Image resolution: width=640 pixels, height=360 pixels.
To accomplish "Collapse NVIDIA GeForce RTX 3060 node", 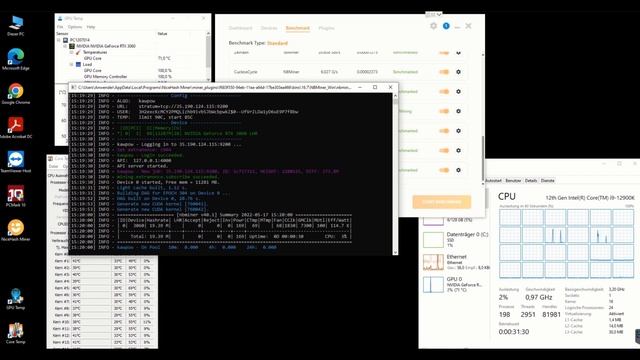I will (x=65, y=46).
